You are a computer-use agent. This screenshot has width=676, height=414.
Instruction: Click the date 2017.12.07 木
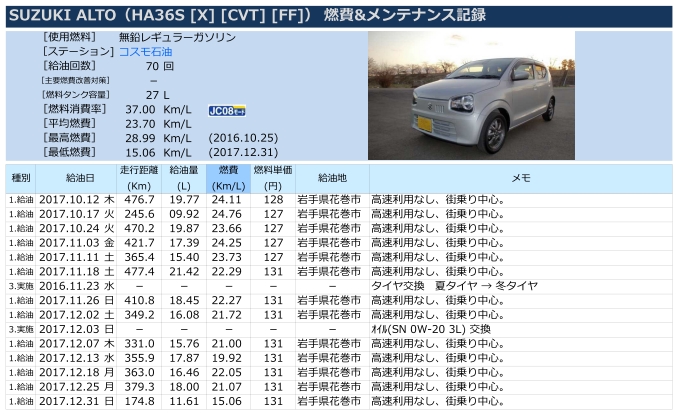(77, 344)
